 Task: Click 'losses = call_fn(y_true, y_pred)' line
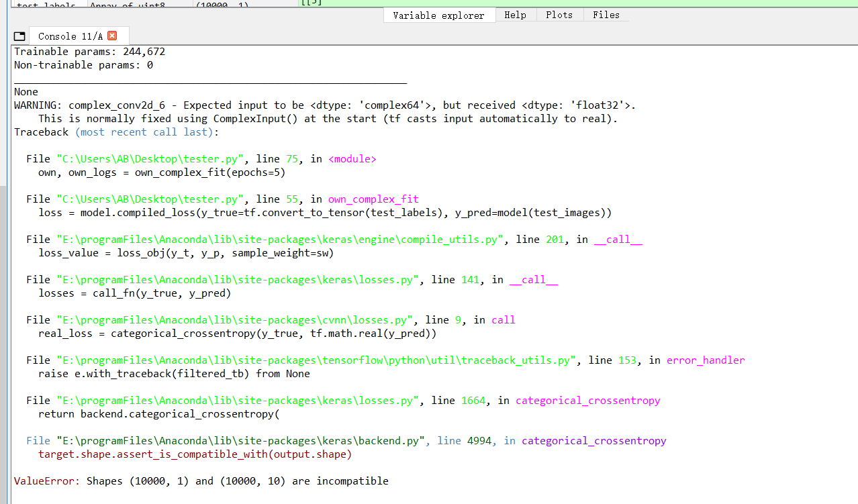point(134,293)
